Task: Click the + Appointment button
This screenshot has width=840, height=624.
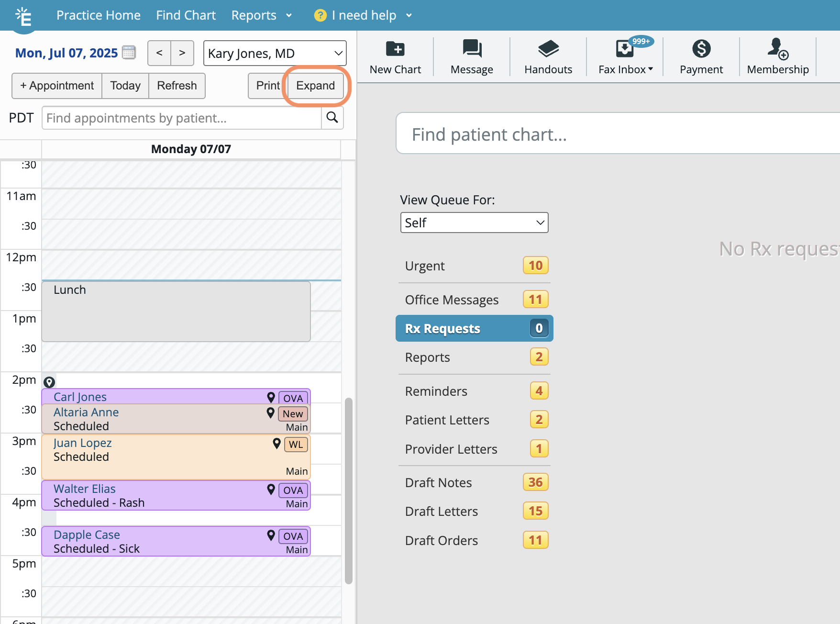Action: pyautogui.click(x=57, y=86)
